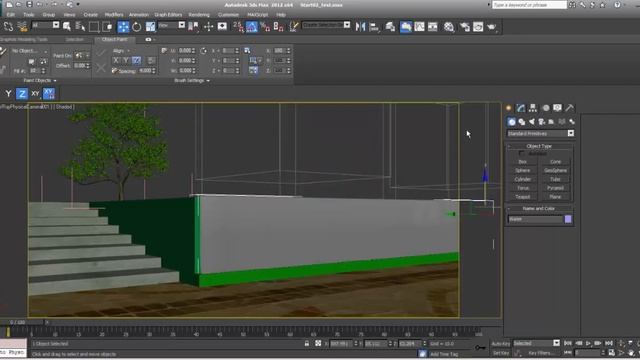Switch to the Modify command panel tab
Screen dimensions: 640x360
pyautogui.click(x=520, y=108)
